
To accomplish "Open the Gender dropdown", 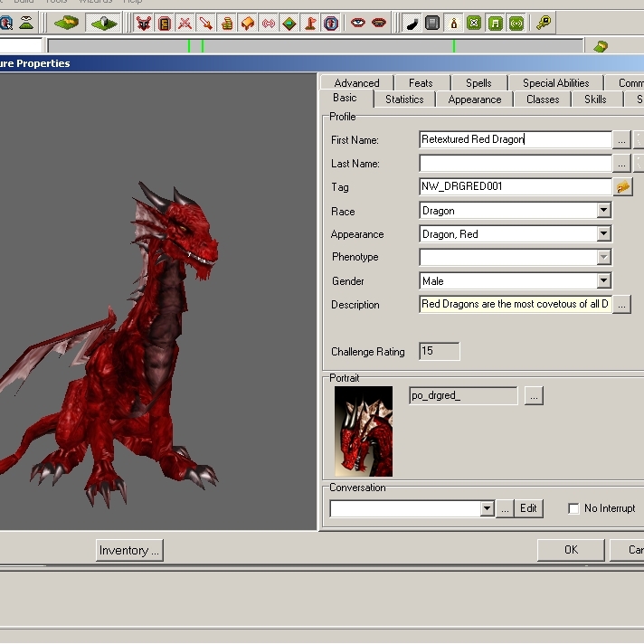I will (x=603, y=281).
